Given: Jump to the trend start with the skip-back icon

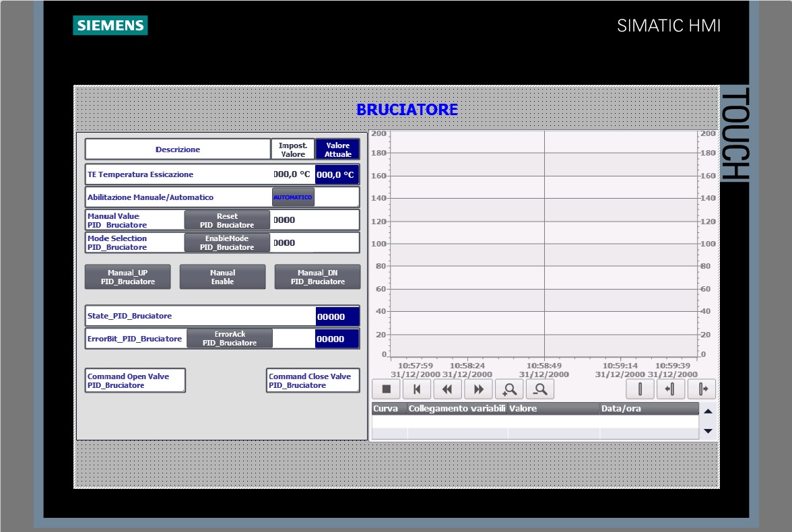Looking at the screenshot, I should [417, 389].
